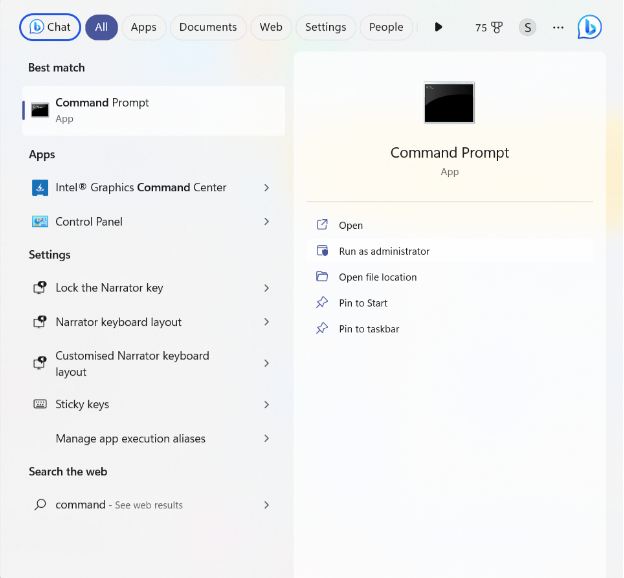
Task: Select the All filter tab
Action: (101, 27)
